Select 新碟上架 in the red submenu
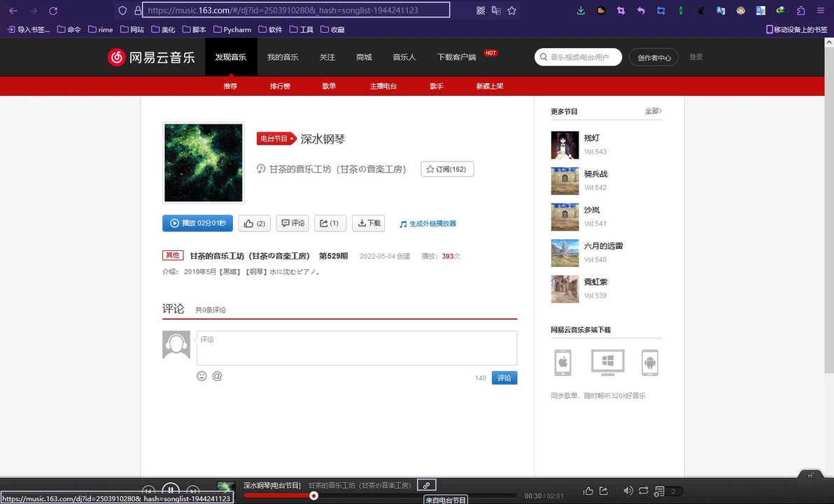This screenshot has width=834, height=504. click(489, 86)
